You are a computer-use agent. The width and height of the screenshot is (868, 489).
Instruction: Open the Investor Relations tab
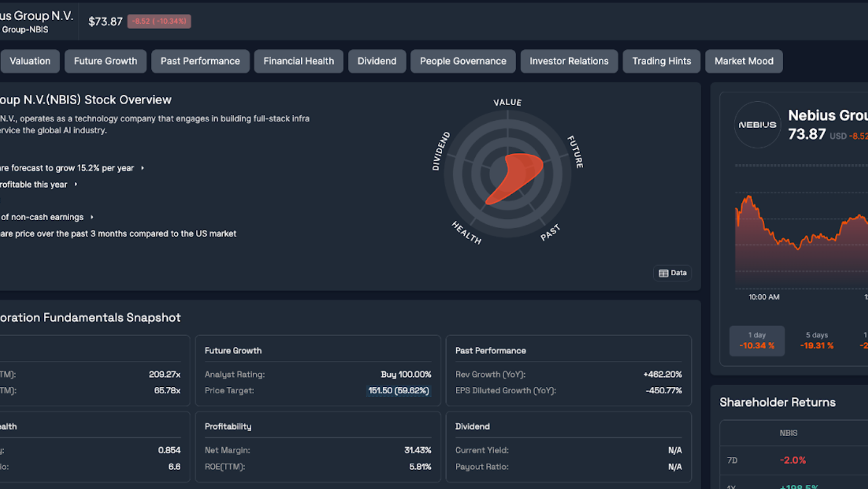point(569,61)
